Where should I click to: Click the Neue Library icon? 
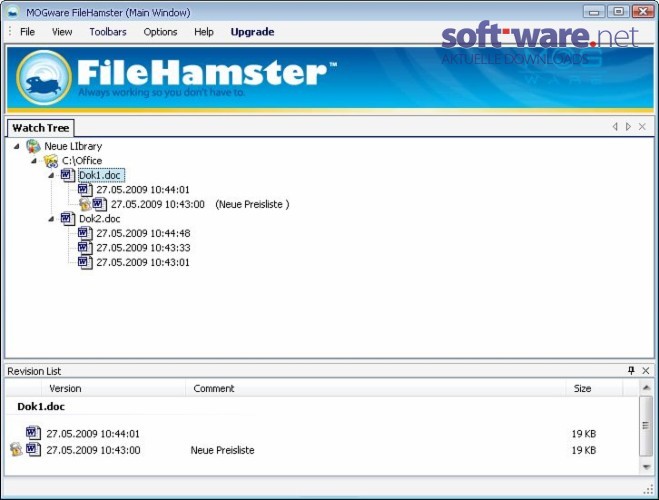pos(33,146)
